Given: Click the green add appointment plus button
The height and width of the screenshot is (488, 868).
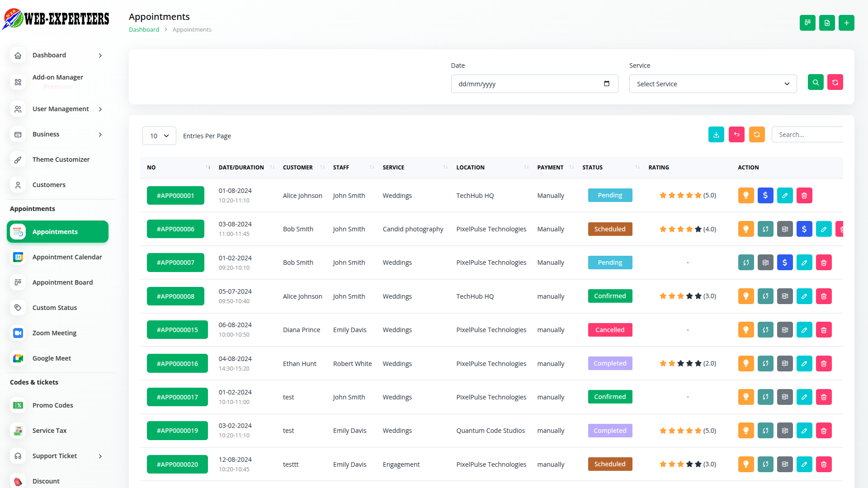Looking at the screenshot, I should [x=846, y=23].
